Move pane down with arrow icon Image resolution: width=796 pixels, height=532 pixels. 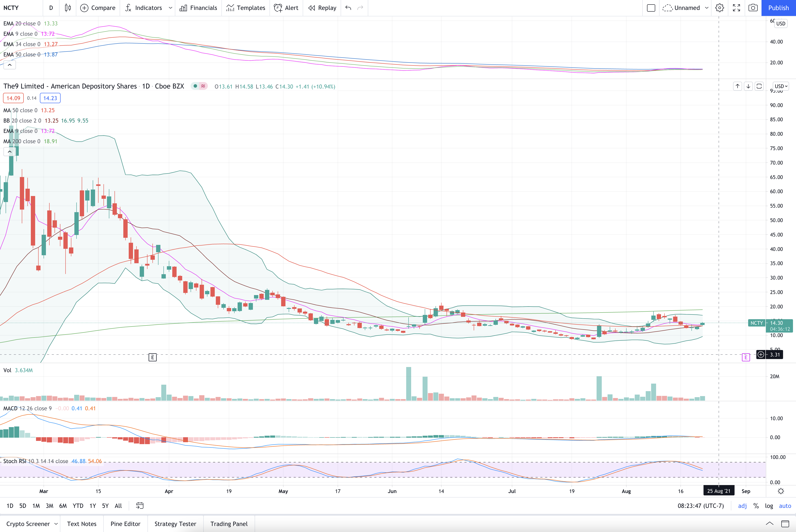coord(748,86)
